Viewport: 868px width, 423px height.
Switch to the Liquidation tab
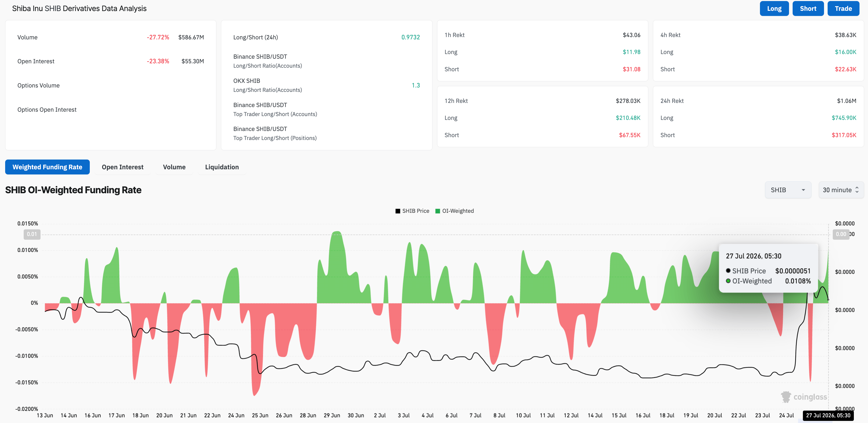click(222, 167)
